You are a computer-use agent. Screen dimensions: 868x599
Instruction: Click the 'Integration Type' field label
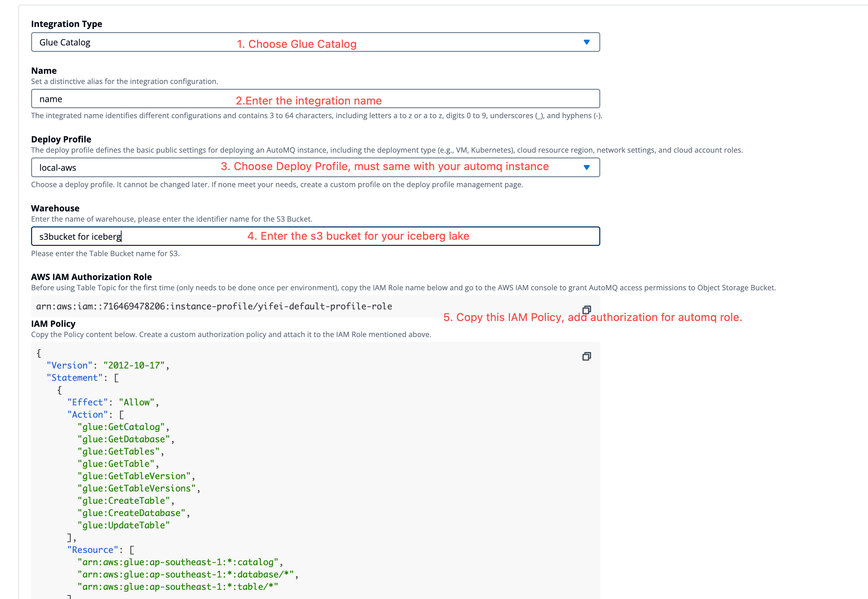coord(67,24)
